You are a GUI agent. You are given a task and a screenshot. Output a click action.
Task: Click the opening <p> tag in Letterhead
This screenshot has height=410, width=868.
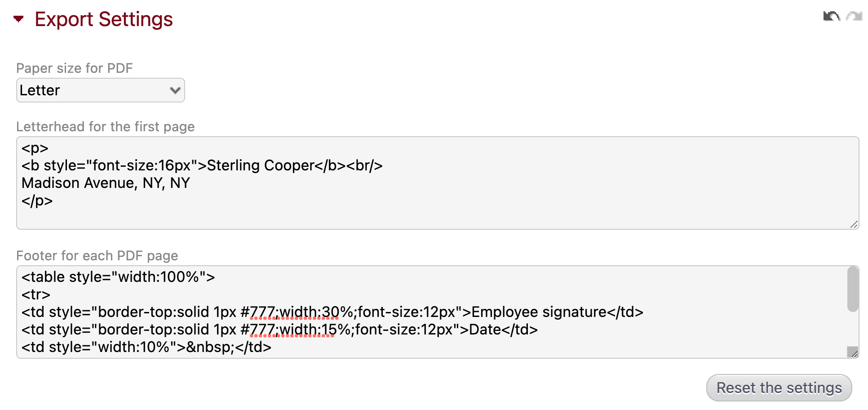[35, 148]
